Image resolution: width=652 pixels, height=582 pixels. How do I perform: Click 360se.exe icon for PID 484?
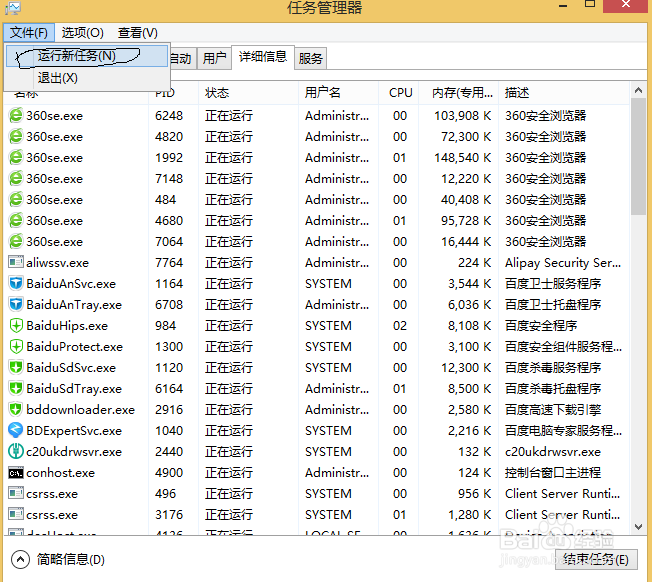(16, 199)
